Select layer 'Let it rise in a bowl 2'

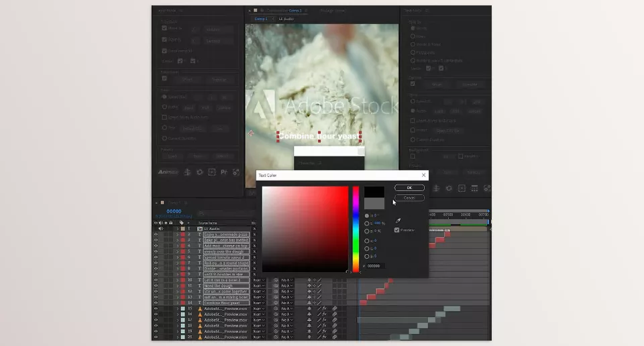226,280
